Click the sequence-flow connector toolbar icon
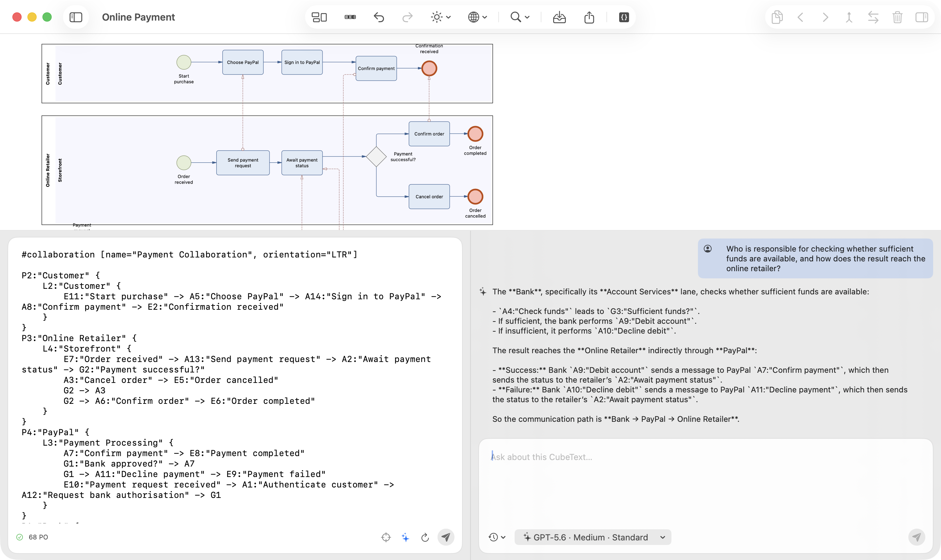 350,17
